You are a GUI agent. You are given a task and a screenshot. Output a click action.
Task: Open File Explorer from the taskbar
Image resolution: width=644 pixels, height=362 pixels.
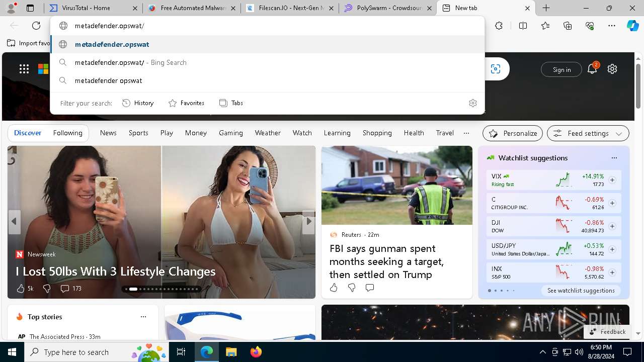coord(231,352)
